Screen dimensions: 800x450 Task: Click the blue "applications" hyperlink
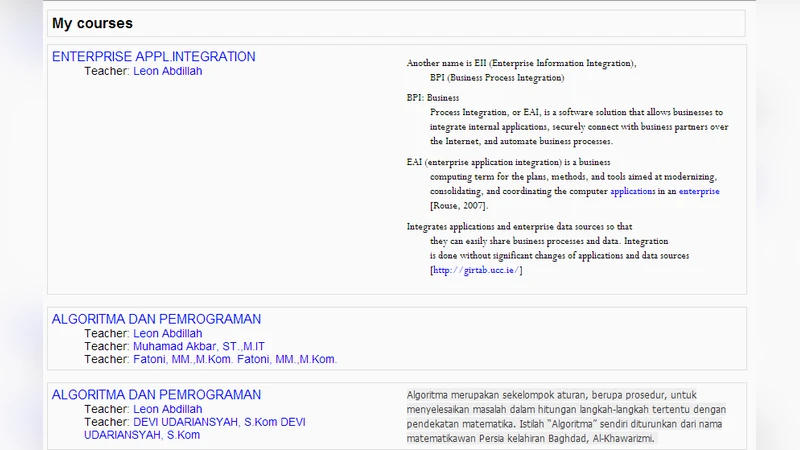[633, 191]
